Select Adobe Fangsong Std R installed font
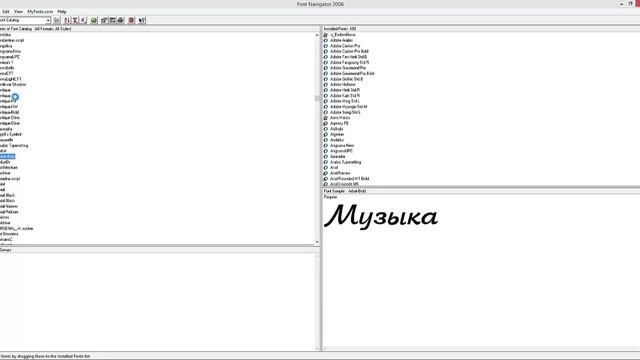The width and height of the screenshot is (640, 360). pos(349,62)
